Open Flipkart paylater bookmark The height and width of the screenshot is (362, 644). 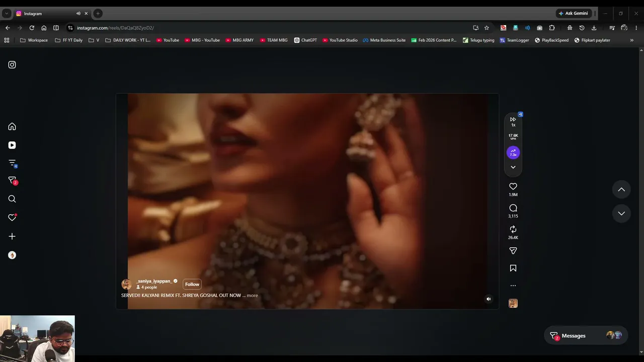pos(592,40)
